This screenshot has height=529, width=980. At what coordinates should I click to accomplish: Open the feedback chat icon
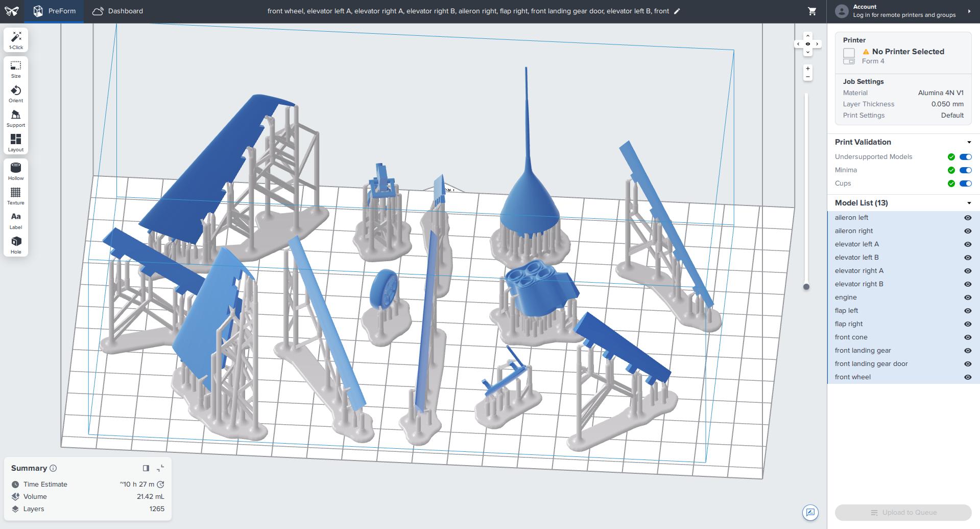810,513
